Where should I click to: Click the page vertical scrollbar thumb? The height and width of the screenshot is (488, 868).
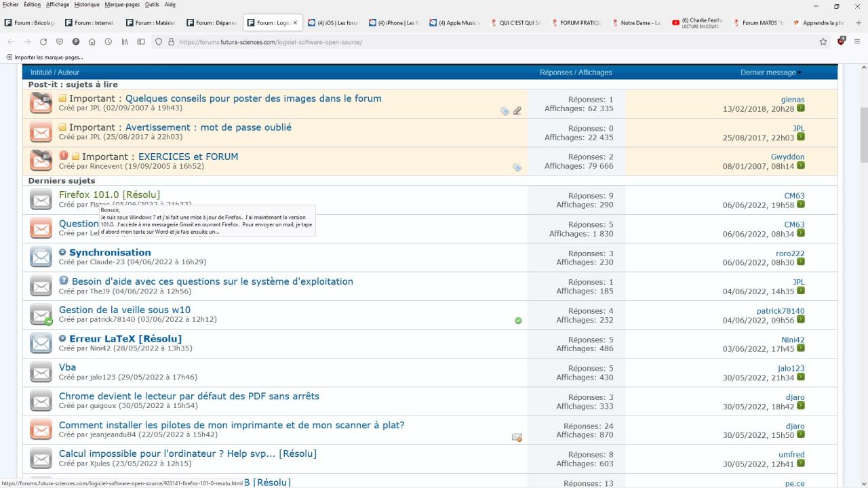click(x=863, y=134)
